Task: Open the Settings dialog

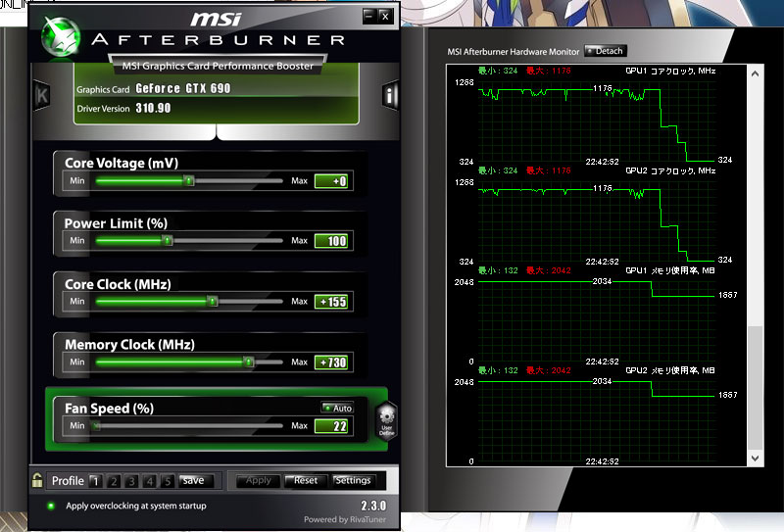Action: point(353,480)
